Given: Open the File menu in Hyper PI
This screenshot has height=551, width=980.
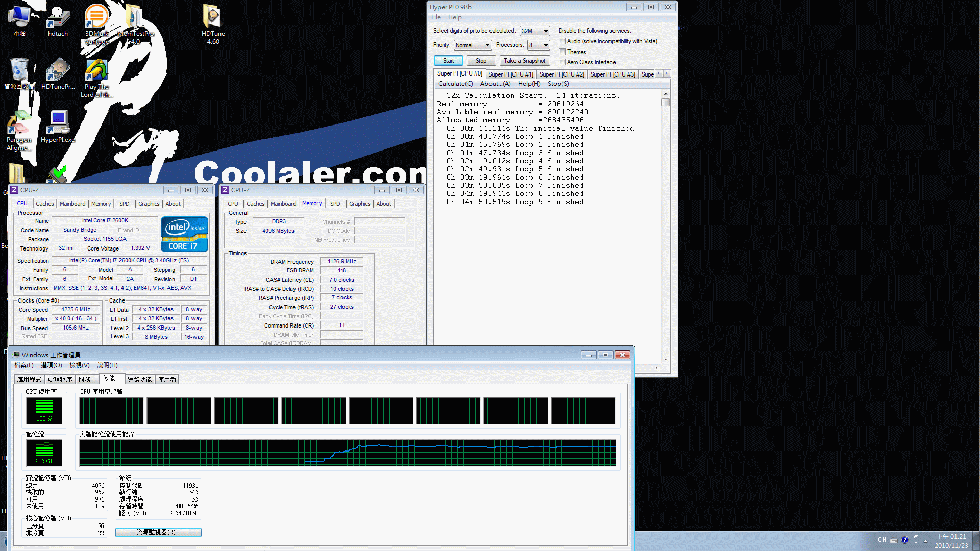Looking at the screenshot, I should pos(436,17).
